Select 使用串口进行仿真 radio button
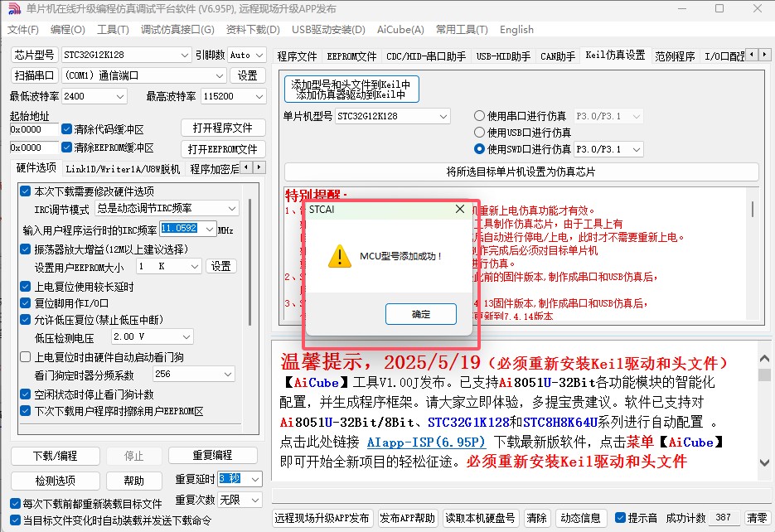Viewport: 775px width, 532px height. coord(479,115)
